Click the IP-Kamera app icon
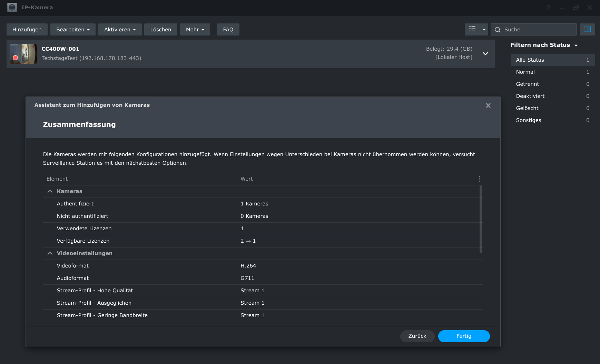The image size is (600, 364). click(12, 8)
